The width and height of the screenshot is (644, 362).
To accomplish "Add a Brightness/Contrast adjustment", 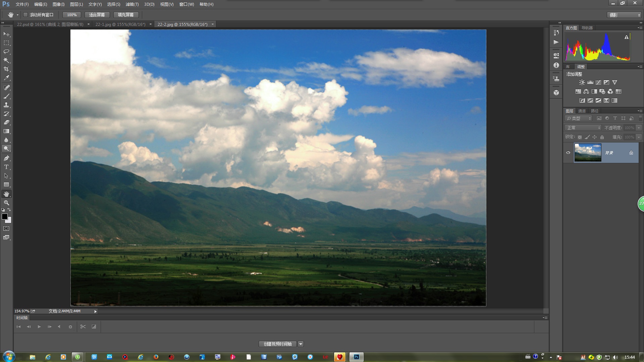I will (582, 82).
